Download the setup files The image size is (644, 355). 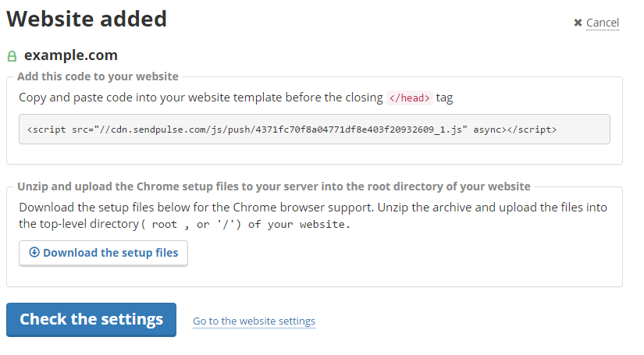[x=103, y=253]
